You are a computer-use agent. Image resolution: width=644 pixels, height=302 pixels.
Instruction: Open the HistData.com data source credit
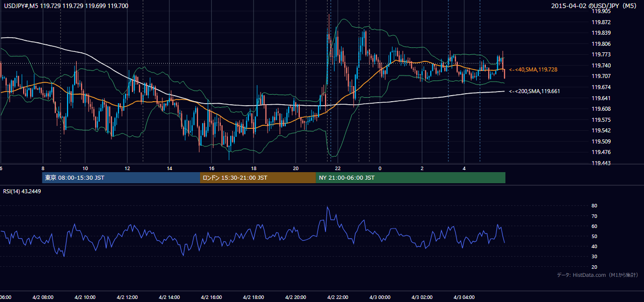597,275
